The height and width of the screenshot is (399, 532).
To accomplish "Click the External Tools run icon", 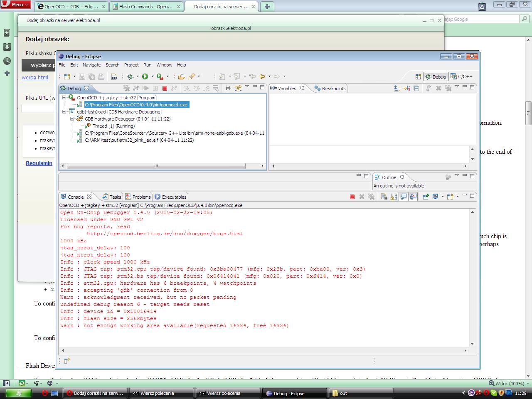I will point(160,76).
